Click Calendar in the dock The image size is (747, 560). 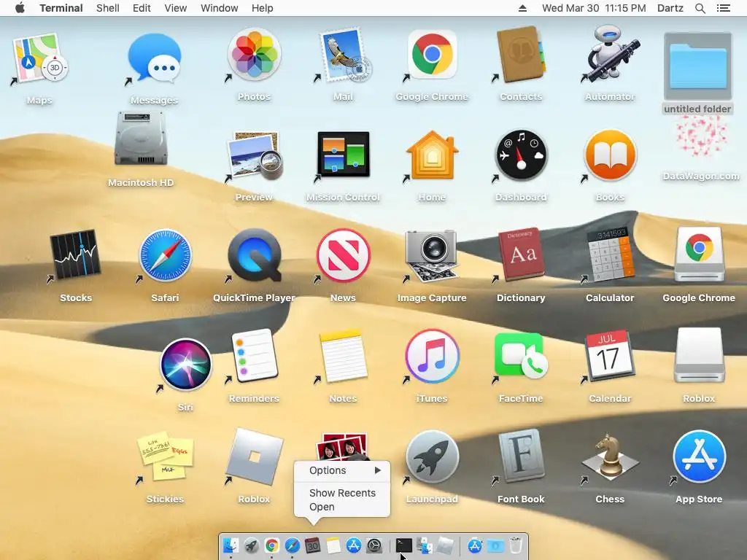click(x=312, y=545)
